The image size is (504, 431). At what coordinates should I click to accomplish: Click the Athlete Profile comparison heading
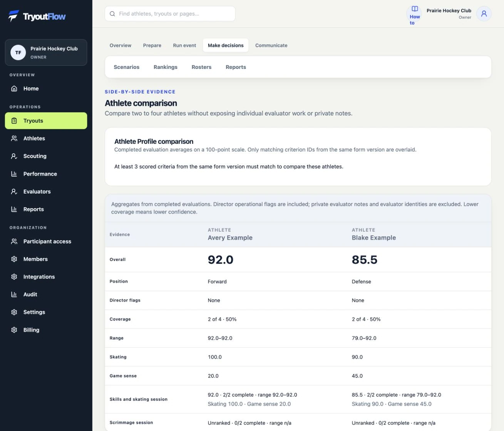coord(154,142)
